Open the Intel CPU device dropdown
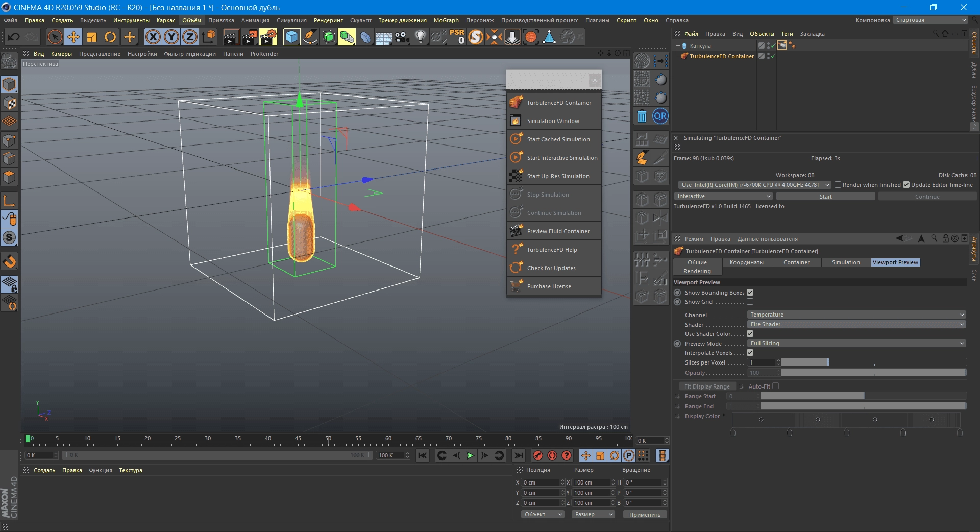 (x=754, y=185)
